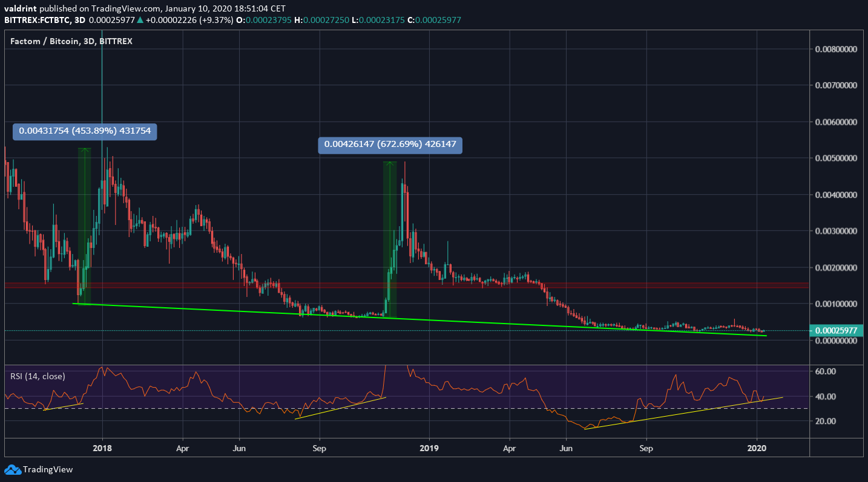Click the 2019 label on the time axis
The width and height of the screenshot is (868, 482).
pyautogui.click(x=430, y=449)
